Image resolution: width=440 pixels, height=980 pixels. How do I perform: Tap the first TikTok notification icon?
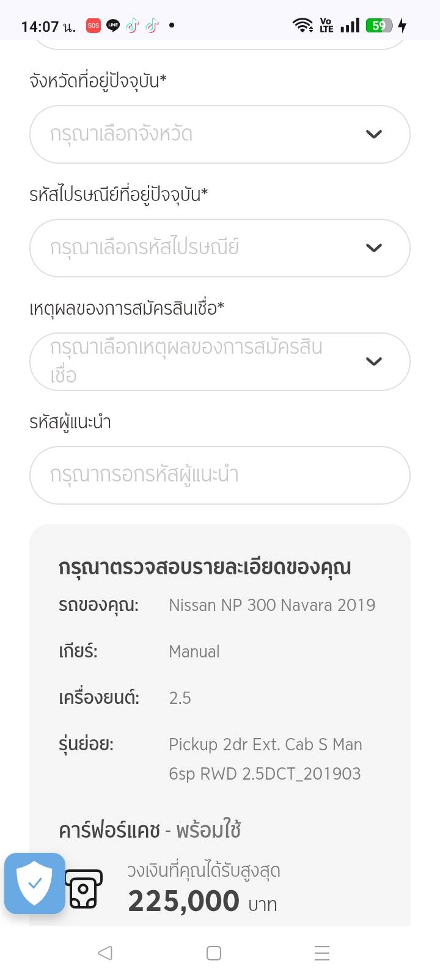pyautogui.click(x=132, y=26)
